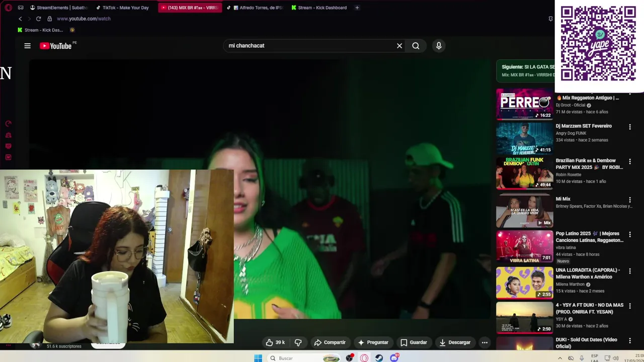Open Windows Start menu
The image size is (644, 362).
258,358
